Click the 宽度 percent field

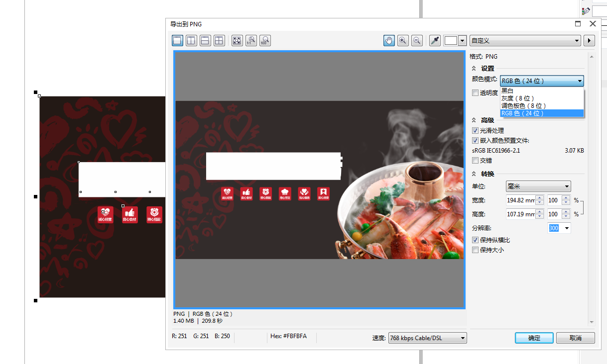(x=554, y=200)
